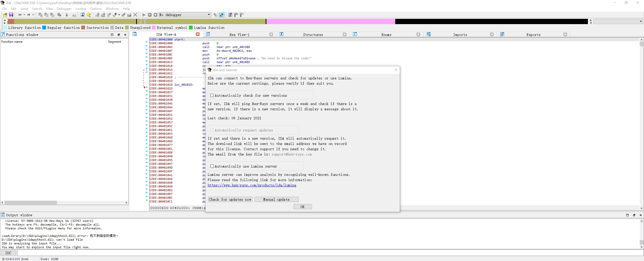Maximize the Output window panel
Viewport: 644px width, 261px height.
627,215
